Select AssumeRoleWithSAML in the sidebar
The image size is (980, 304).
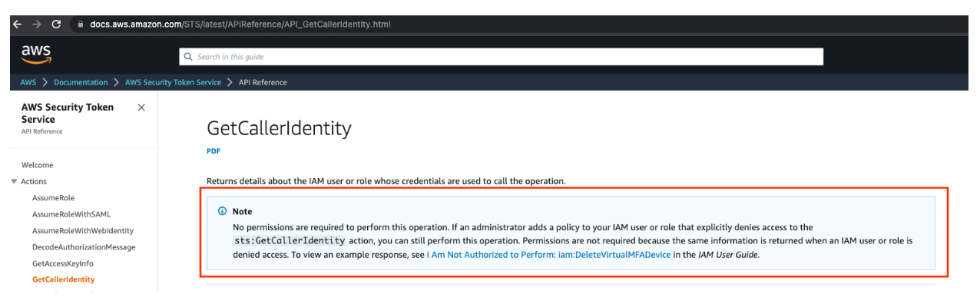[x=72, y=214]
